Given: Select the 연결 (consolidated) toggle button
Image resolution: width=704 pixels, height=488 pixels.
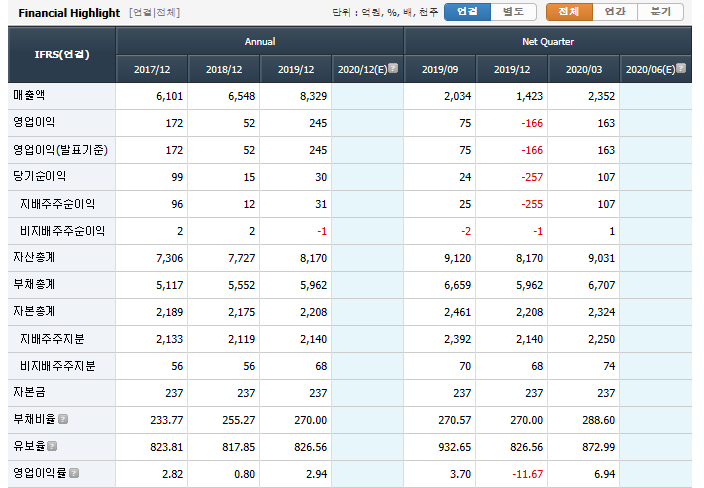Looking at the screenshot, I should [467, 12].
